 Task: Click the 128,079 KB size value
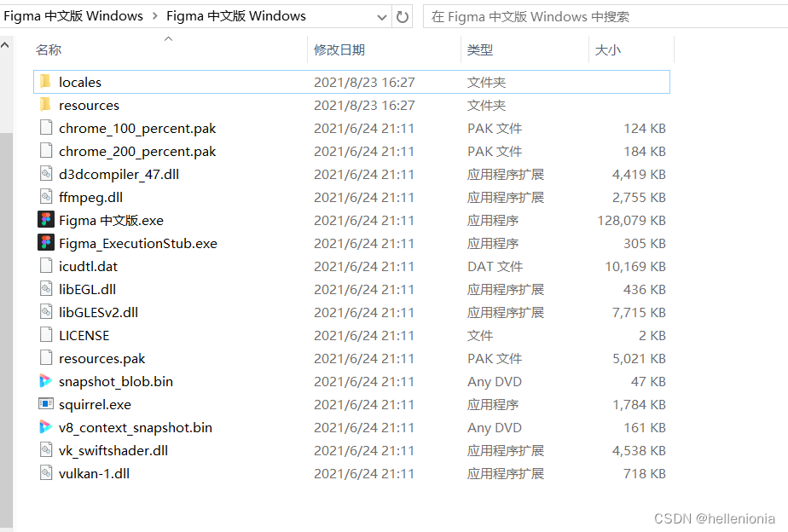point(631,221)
